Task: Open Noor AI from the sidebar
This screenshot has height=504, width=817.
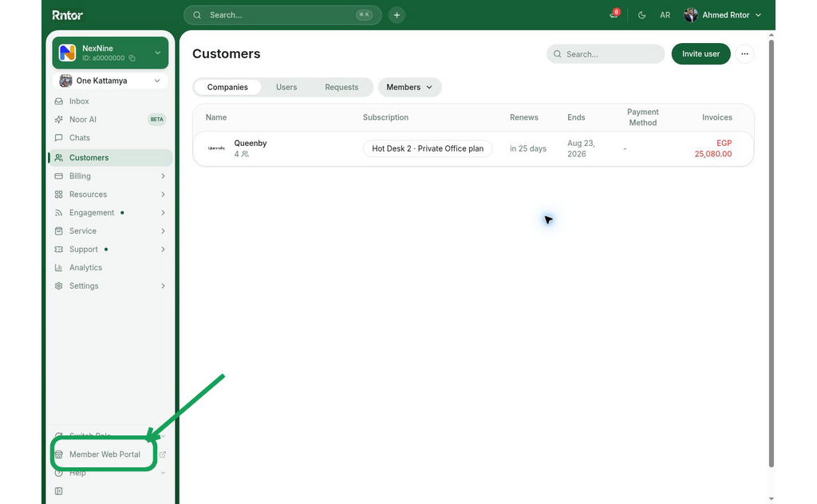Action: pyautogui.click(x=83, y=120)
